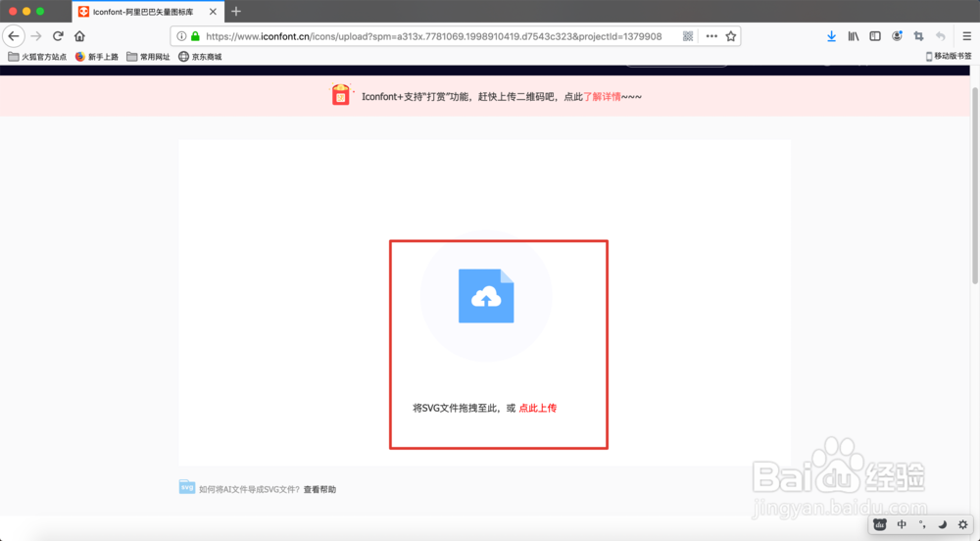Open the browser home page
Viewport: 980px width, 541px height.
[x=79, y=36]
